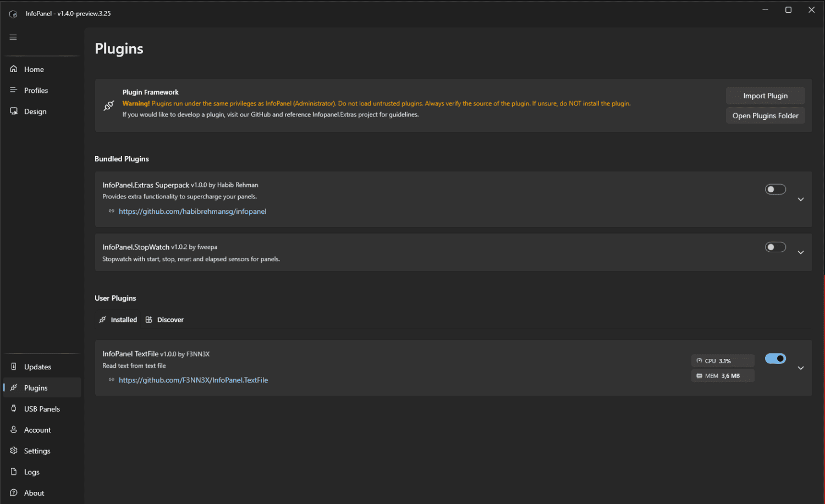The height and width of the screenshot is (504, 825).
Task: Enable the InfoPanel.StopWatch plugin toggle
Action: 776,247
